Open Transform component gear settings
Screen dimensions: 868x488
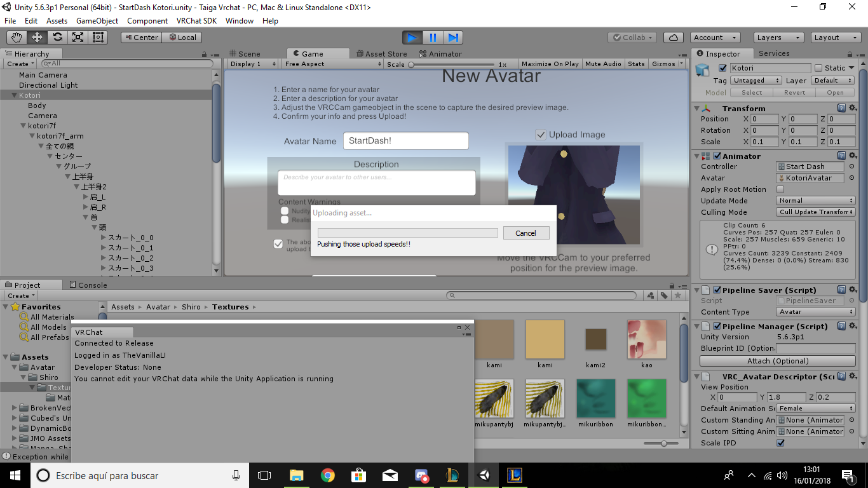tap(853, 108)
